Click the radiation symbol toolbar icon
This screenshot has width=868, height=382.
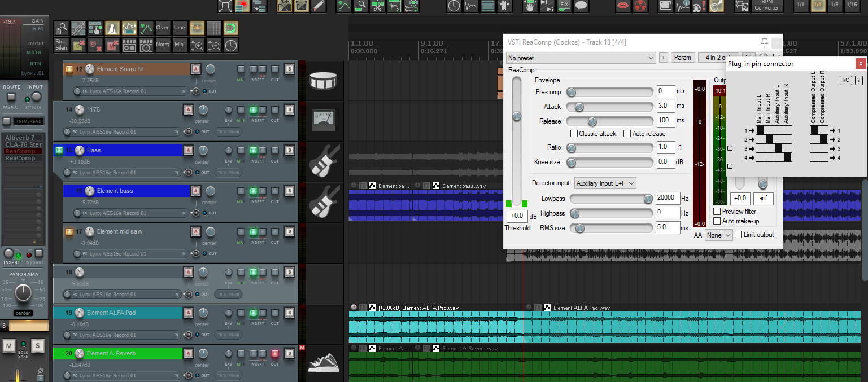pyautogui.click(x=640, y=6)
